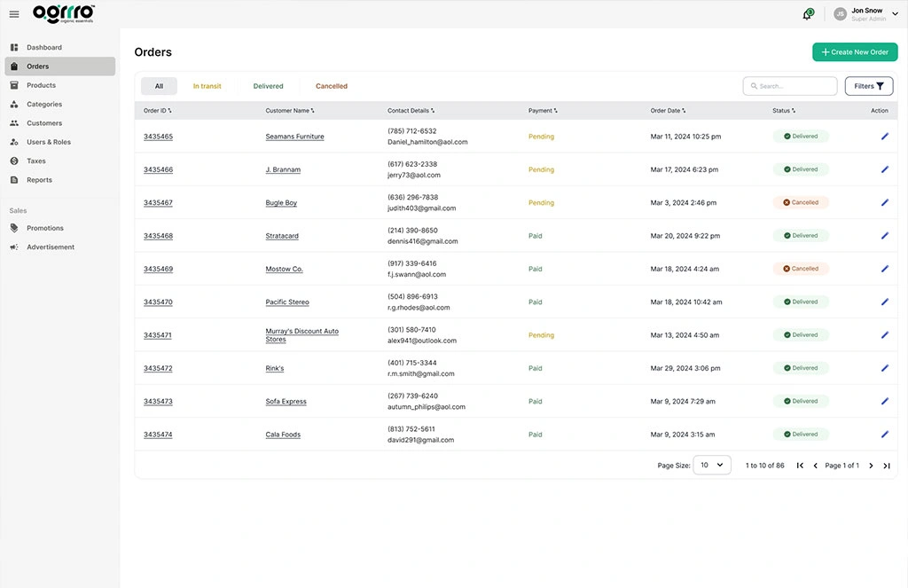The image size is (908, 588).
Task: Click the Promotions tag icon
Action: (x=14, y=228)
